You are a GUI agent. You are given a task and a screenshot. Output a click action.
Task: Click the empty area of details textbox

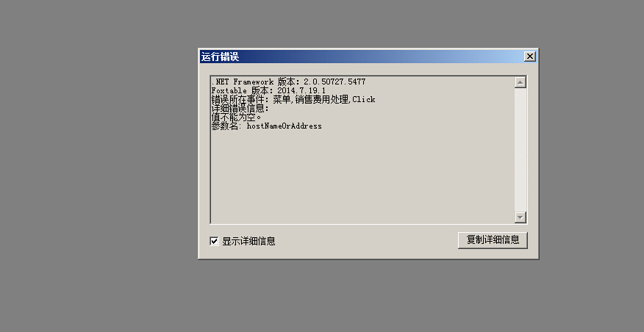[362, 176]
